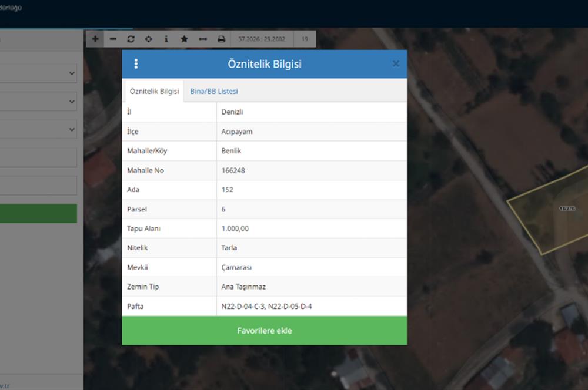Click the highlighted parcel label 152/6 on map
Viewport: 588px width, 390px height.
tap(567, 209)
